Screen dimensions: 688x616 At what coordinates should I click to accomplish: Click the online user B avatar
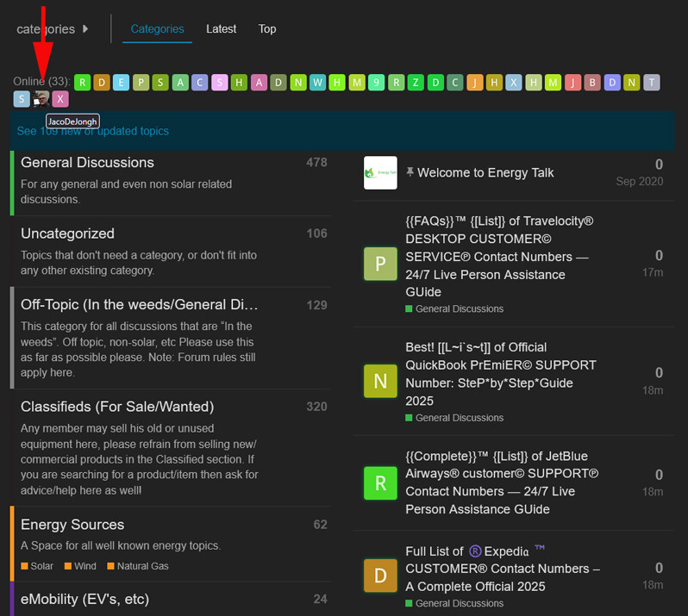pos(592,83)
